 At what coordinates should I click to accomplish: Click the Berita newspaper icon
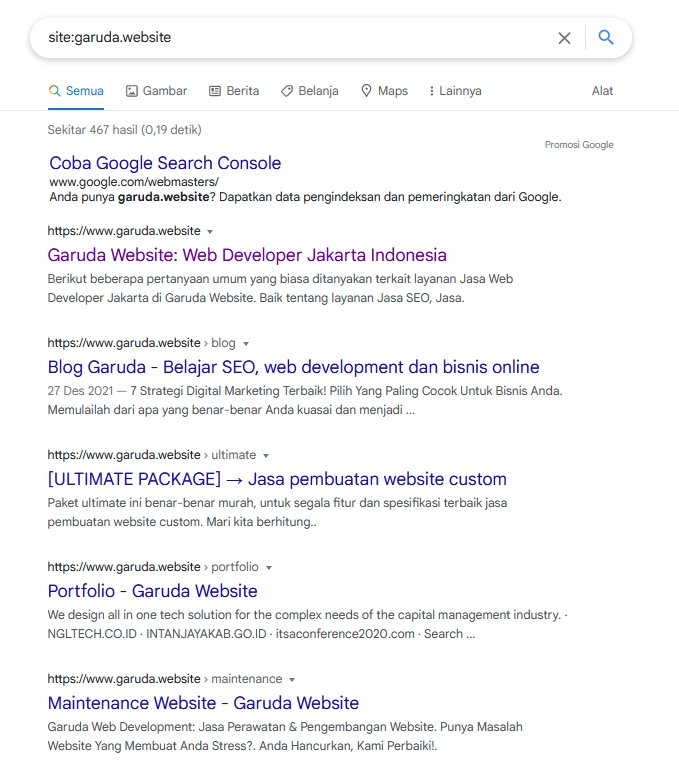[215, 91]
